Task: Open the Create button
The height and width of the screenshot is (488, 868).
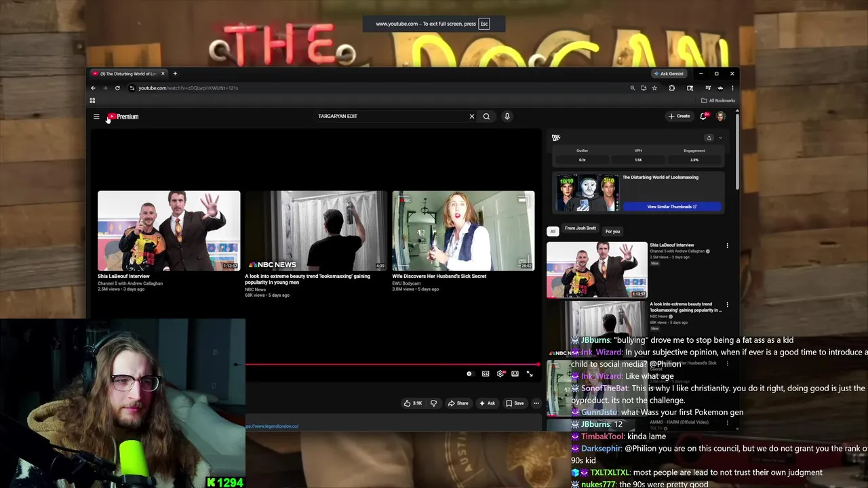Action: tap(679, 116)
